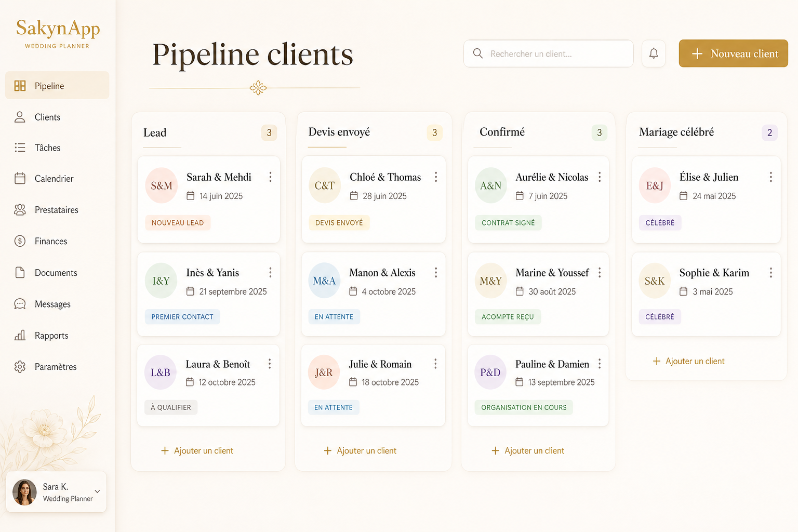
Task: Expand the Sara K. account menu
Action: coord(97,491)
